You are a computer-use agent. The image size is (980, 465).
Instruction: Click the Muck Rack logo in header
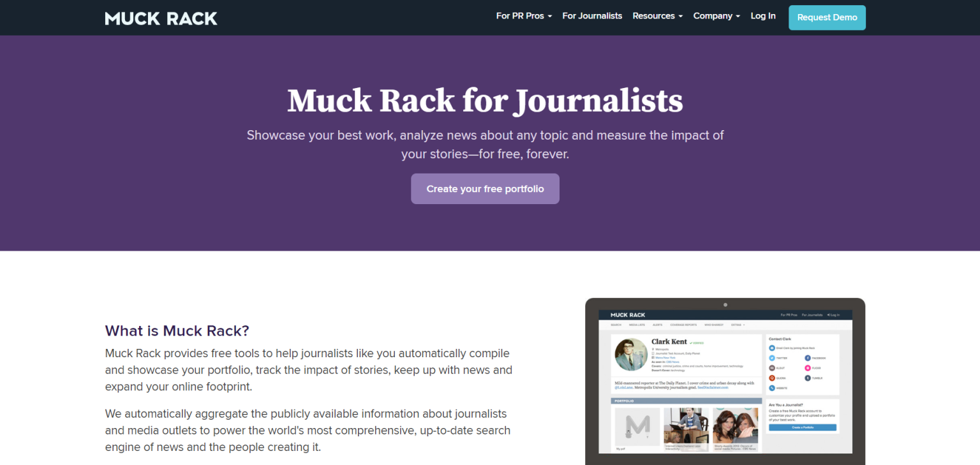tap(161, 18)
